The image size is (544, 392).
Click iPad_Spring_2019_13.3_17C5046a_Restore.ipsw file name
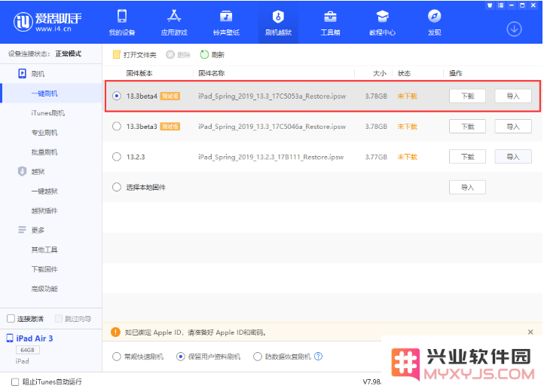(x=272, y=127)
